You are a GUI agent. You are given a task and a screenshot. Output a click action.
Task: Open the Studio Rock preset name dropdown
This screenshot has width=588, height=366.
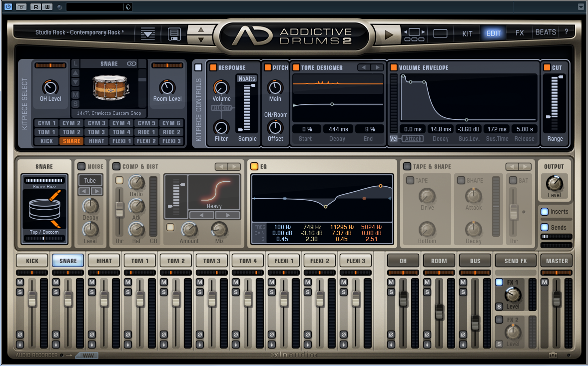pos(80,32)
